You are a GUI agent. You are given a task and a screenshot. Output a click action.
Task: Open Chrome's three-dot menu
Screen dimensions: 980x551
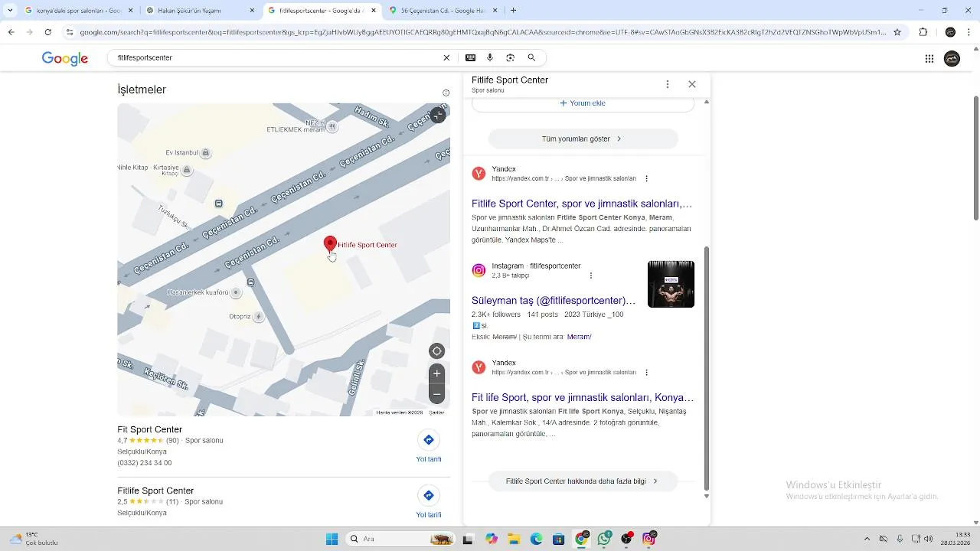coord(970,32)
